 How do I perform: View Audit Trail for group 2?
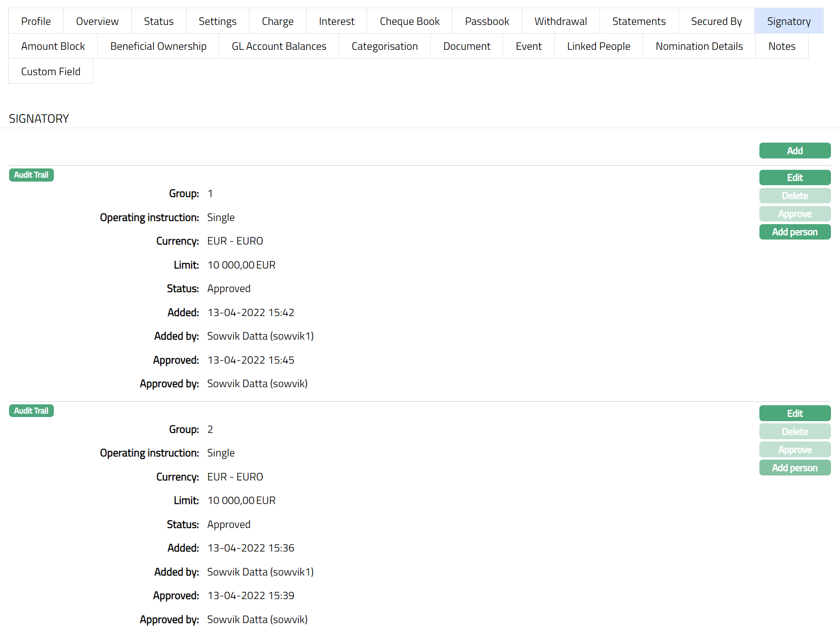coord(31,411)
